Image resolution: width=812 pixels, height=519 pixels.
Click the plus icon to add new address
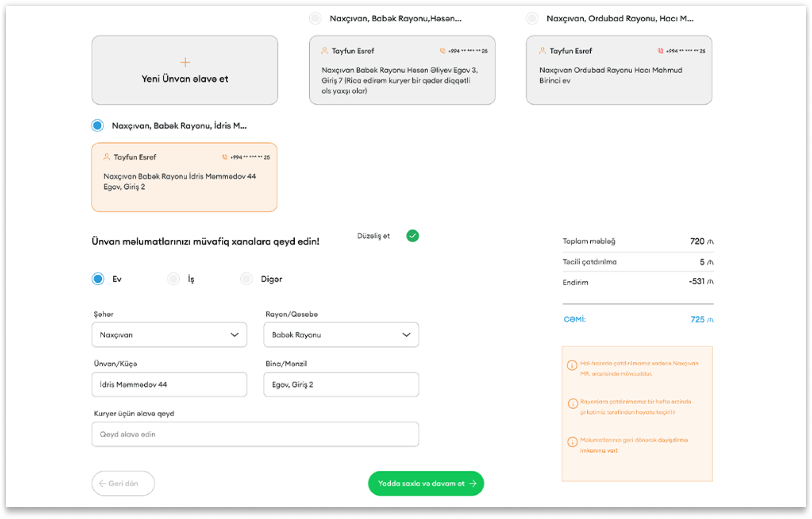pyautogui.click(x=185, y=62)
